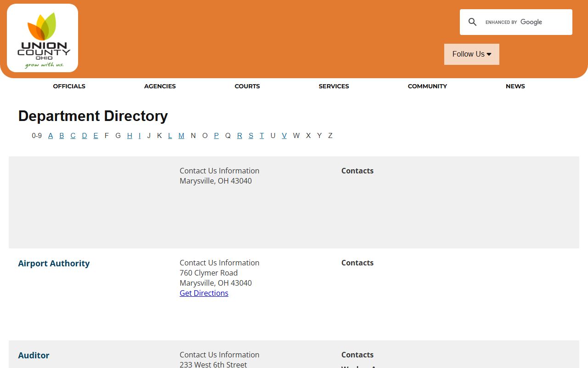
Task: Select letter M in alphabet index
Action: pyautogui.click(x=181, y=136)
